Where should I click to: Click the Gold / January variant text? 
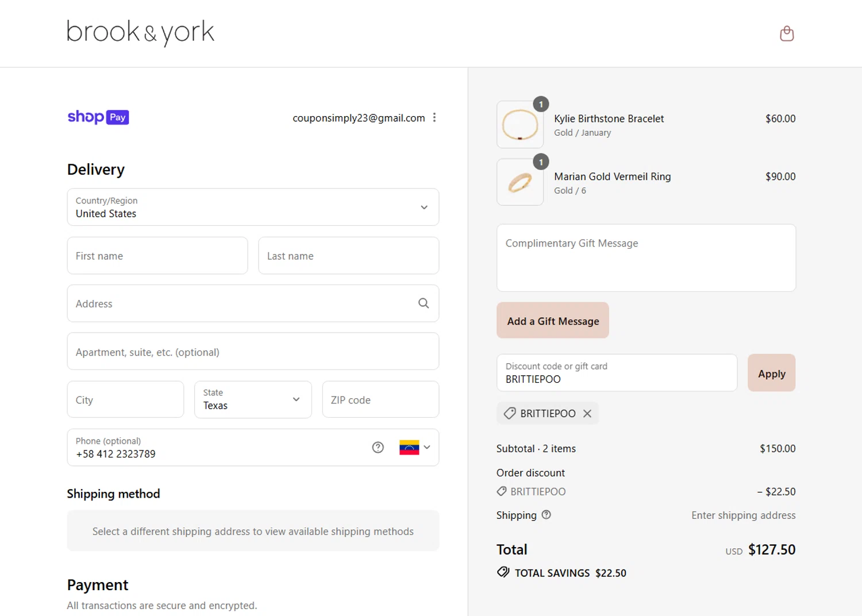[582, 133]
